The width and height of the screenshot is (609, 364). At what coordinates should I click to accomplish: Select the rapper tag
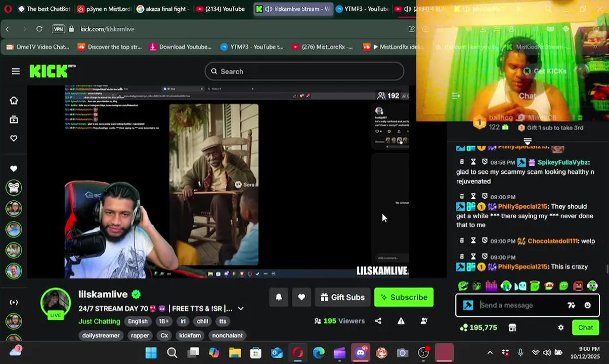(140, 335)
